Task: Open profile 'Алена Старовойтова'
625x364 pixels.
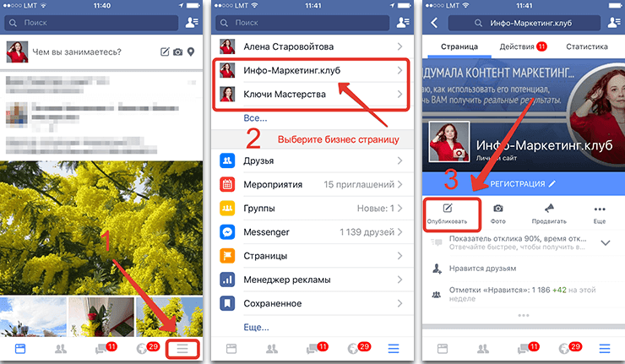Action: (312, 46)
